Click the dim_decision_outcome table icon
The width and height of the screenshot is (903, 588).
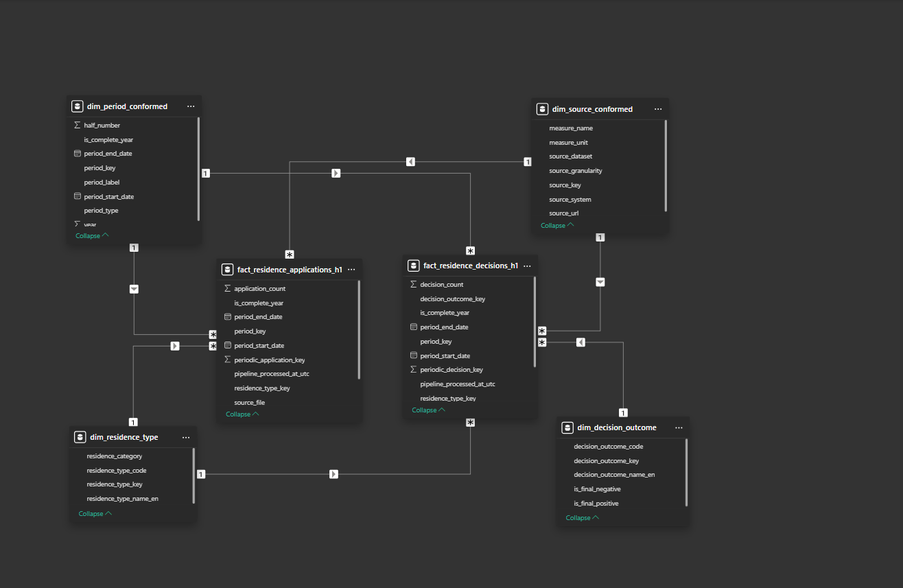tap(567, 427)
